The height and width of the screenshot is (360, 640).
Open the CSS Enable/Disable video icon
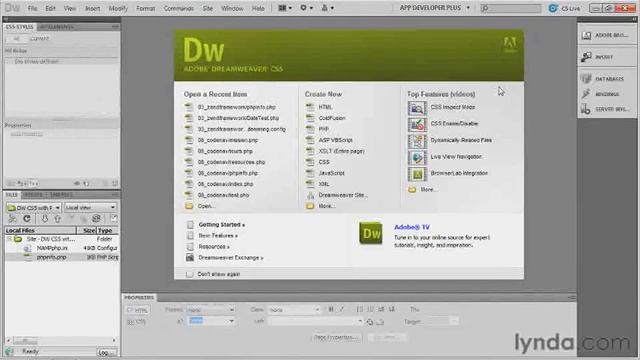pyautogui.click(x=417, y=124)
